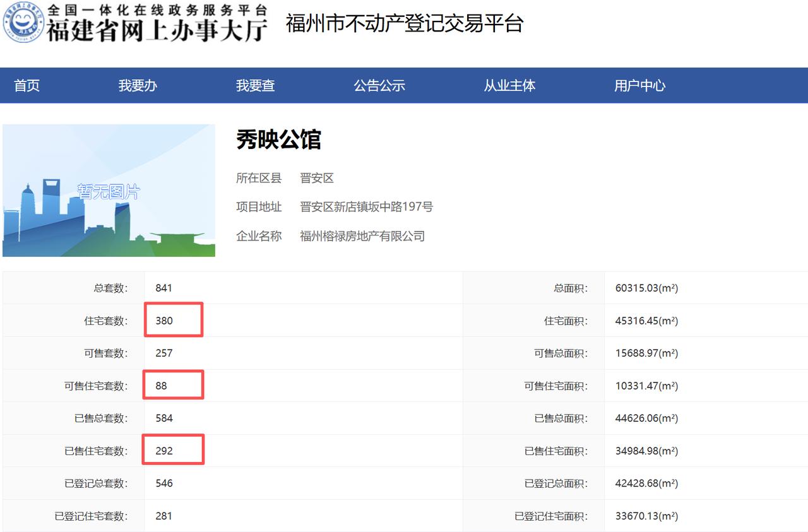Screen dimensions: 808x532
Task: Click the 可售住宅面积 row label
Action: tap(555, 386)
